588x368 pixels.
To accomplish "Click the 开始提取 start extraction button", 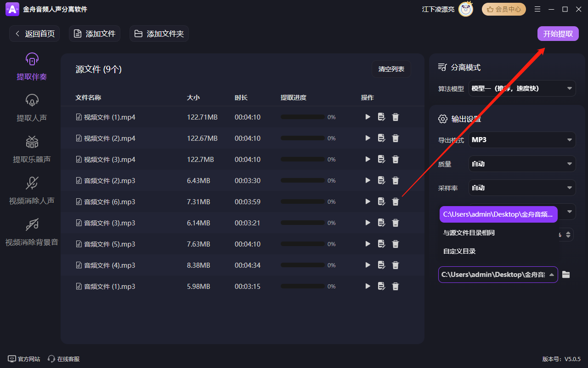I will pos(558,34).
